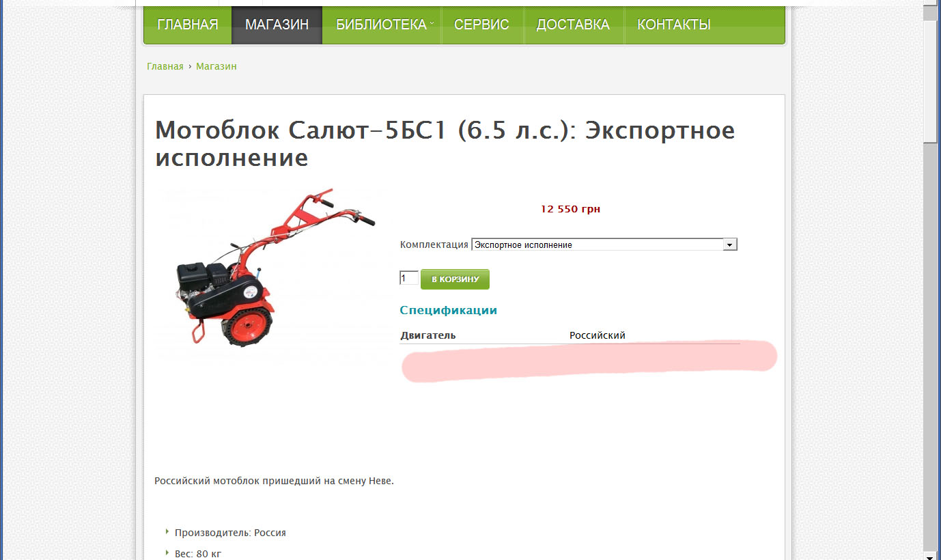The width and height of the screenshot is (941, 560).
Task: Click the Магазин breadcrumb link
Action: (216, 66)
